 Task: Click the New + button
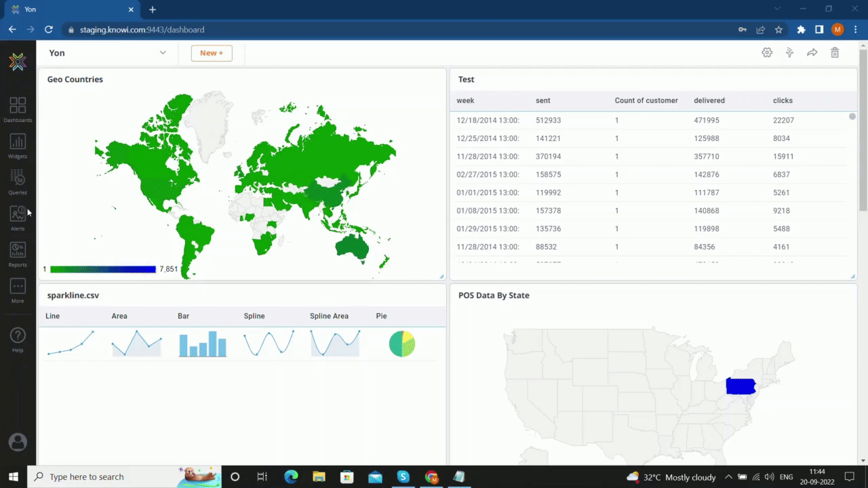tap(212, 53)
